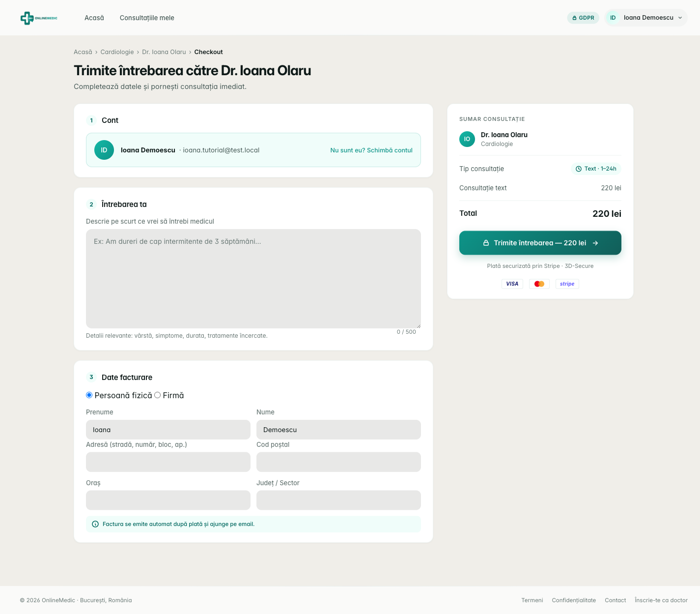700x614 pixels.
Task: Click the Stripe payment icon
Action: pyautogui.click(x=567, y=284)
